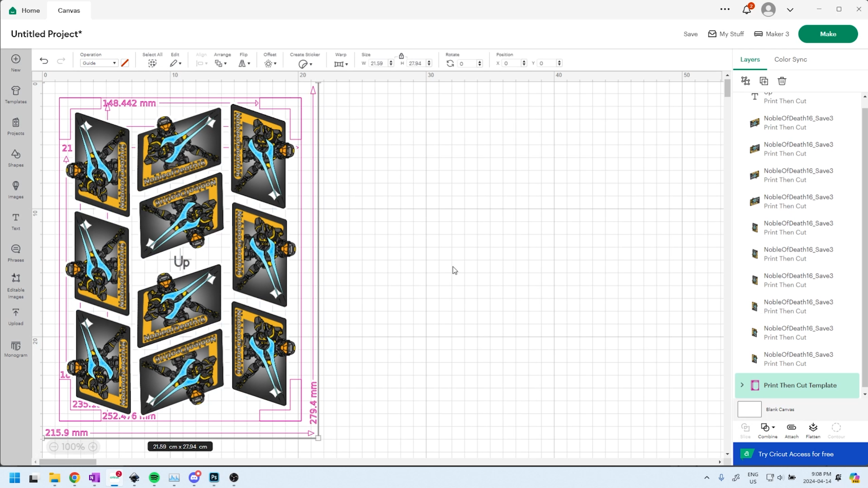Open the Shapes tool
Viewport: 868px width, 488px height.
point(16,158)
